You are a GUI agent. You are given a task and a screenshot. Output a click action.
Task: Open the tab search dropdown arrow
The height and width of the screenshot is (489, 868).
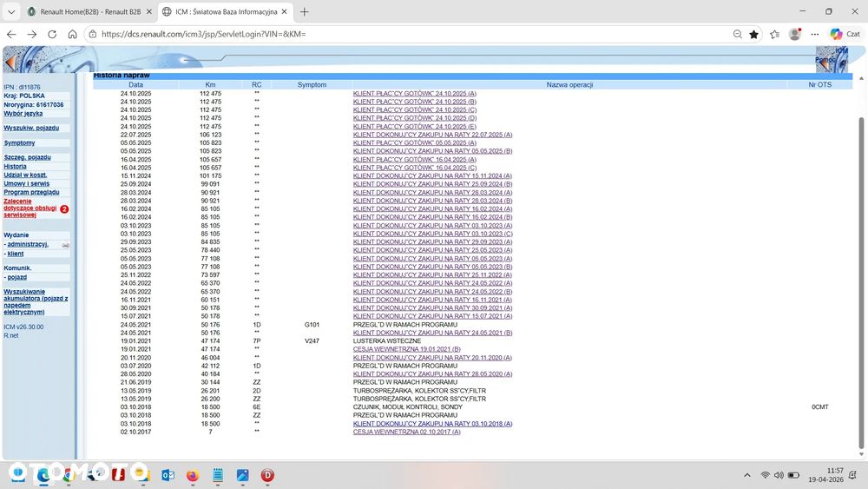pos(11,11)
